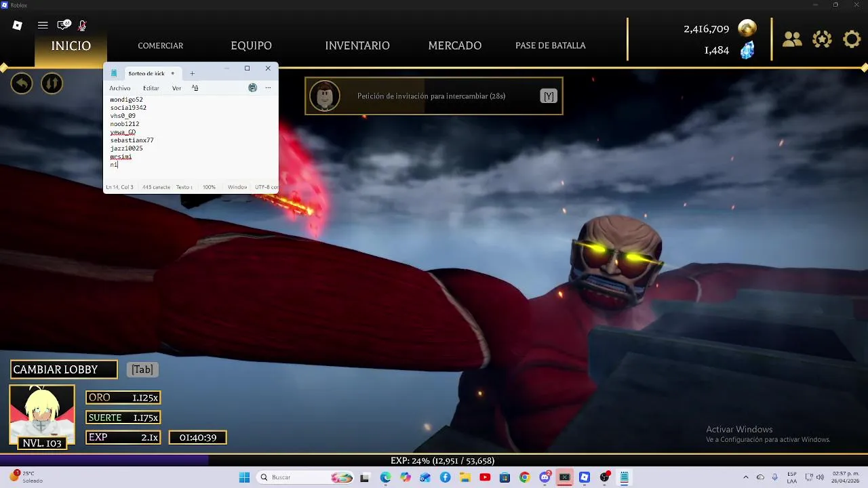The width and height of the screenshot is (868, 488).
Task: Open the friends/players icon
Action: click(792, 39)
